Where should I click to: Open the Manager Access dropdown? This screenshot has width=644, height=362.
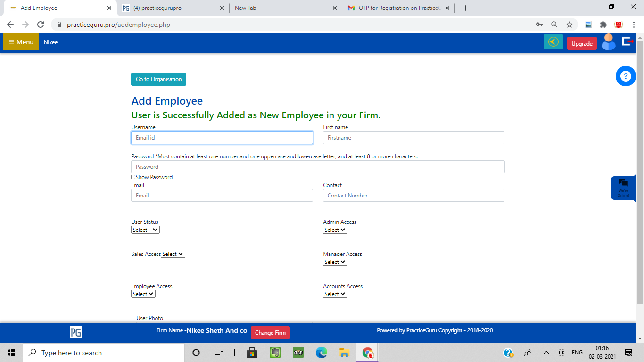335,262
